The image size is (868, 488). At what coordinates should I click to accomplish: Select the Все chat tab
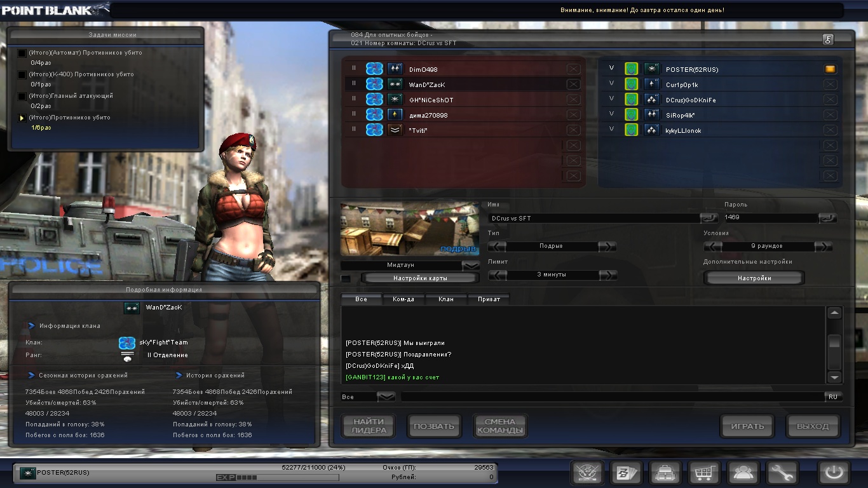[362, 299]
